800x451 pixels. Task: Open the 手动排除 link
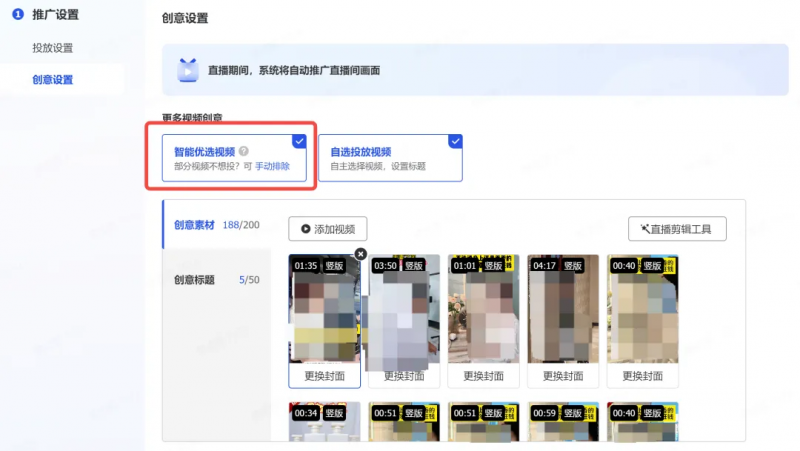pyautogui.click(x=272, y=166)
